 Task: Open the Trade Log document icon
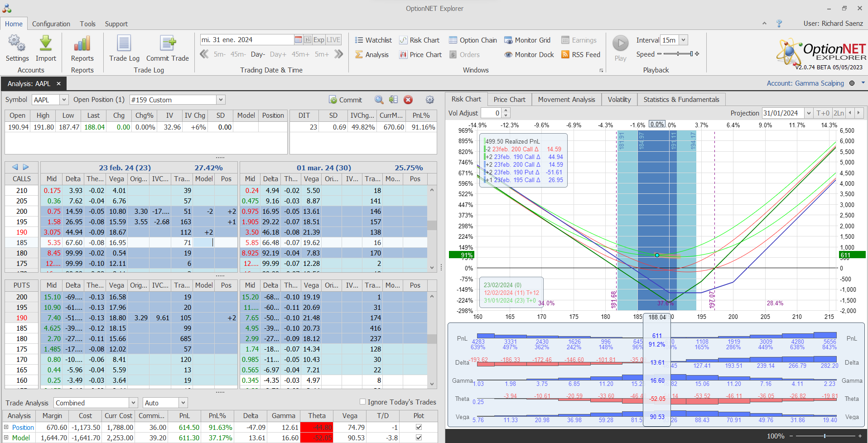pos(124,43)
